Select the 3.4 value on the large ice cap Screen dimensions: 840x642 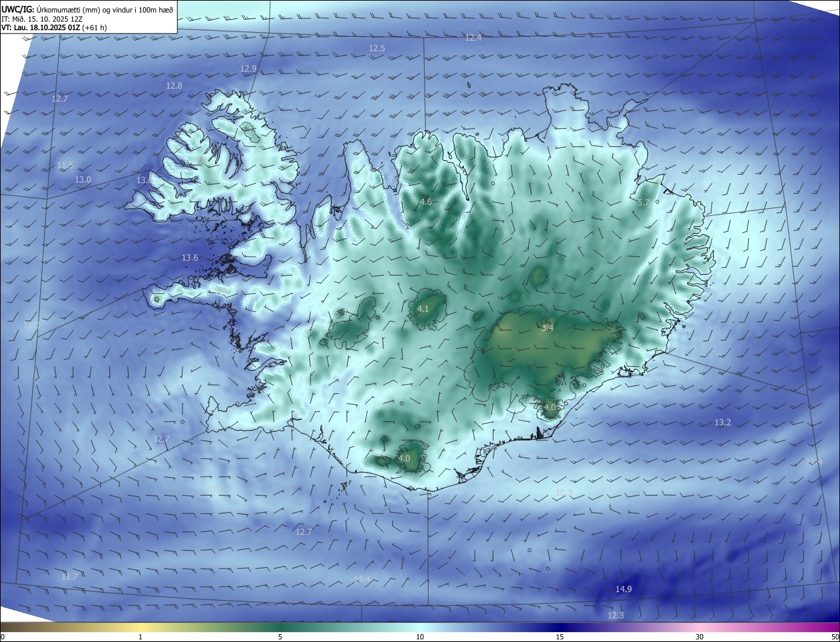tap(547, 328)
